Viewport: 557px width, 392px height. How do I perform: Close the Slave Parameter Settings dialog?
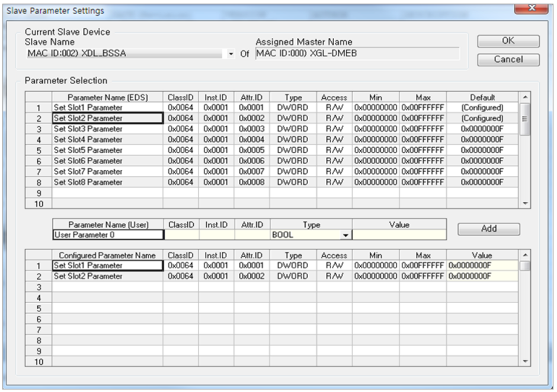click(530, 9)
